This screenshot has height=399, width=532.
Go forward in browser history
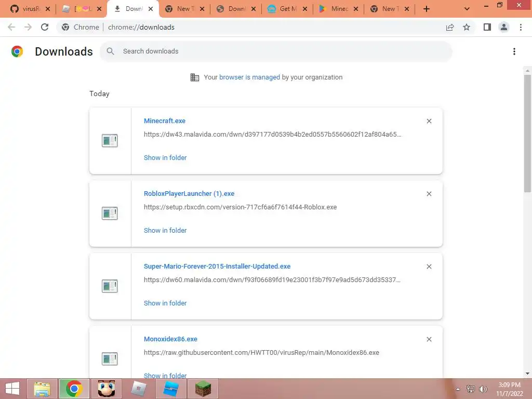(28, 27)
